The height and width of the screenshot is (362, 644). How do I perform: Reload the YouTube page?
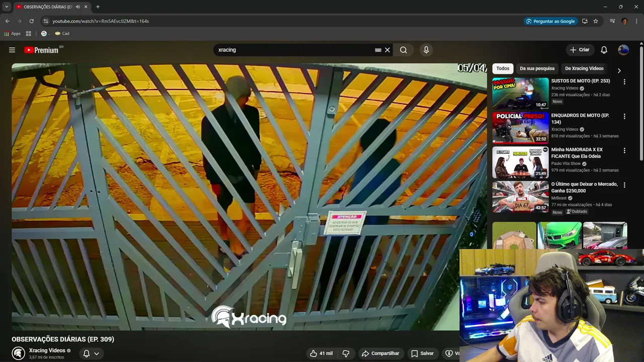coord(31,21)
